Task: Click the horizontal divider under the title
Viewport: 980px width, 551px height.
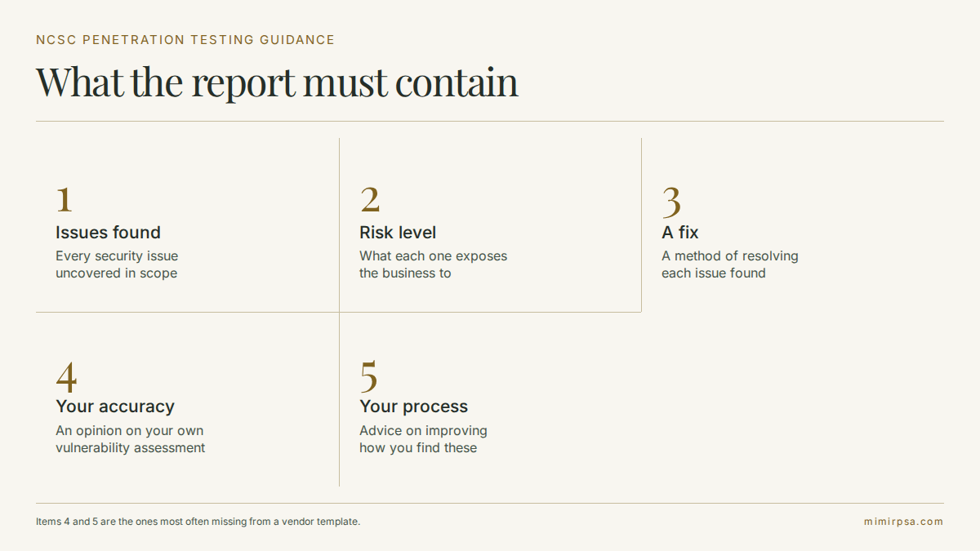Action: (490, 122)
